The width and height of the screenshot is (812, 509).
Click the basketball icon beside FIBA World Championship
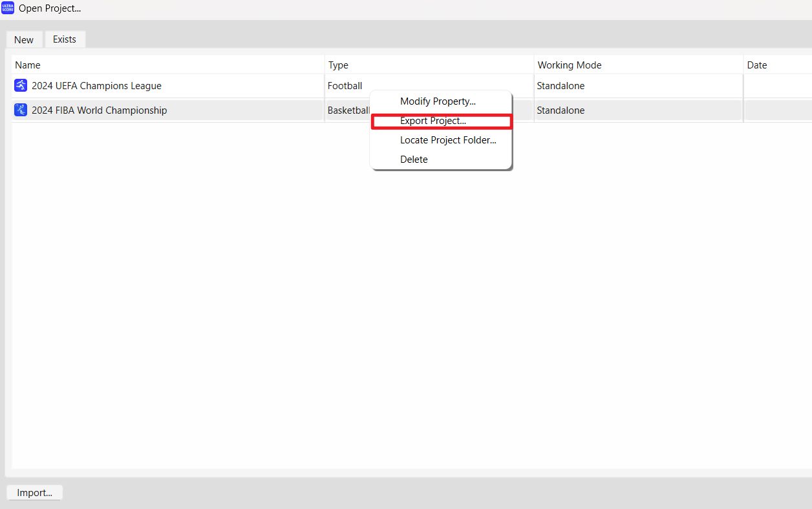[x=21, y=110]
